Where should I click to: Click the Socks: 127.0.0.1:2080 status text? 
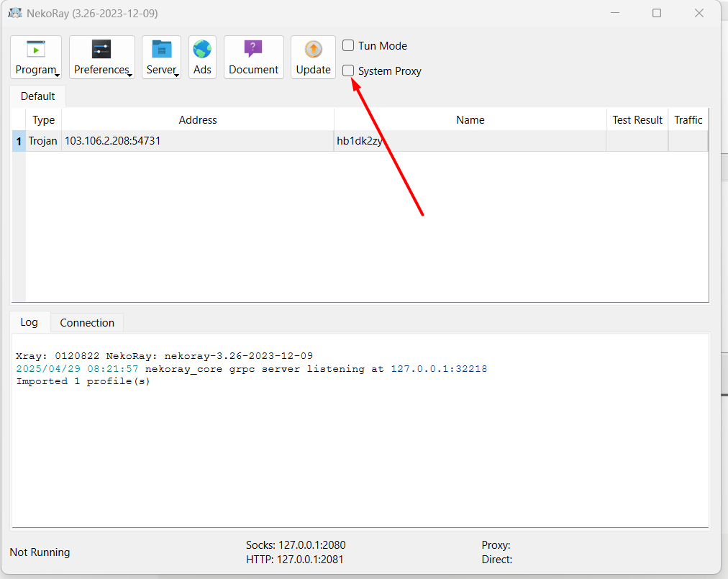click(296, 544)
